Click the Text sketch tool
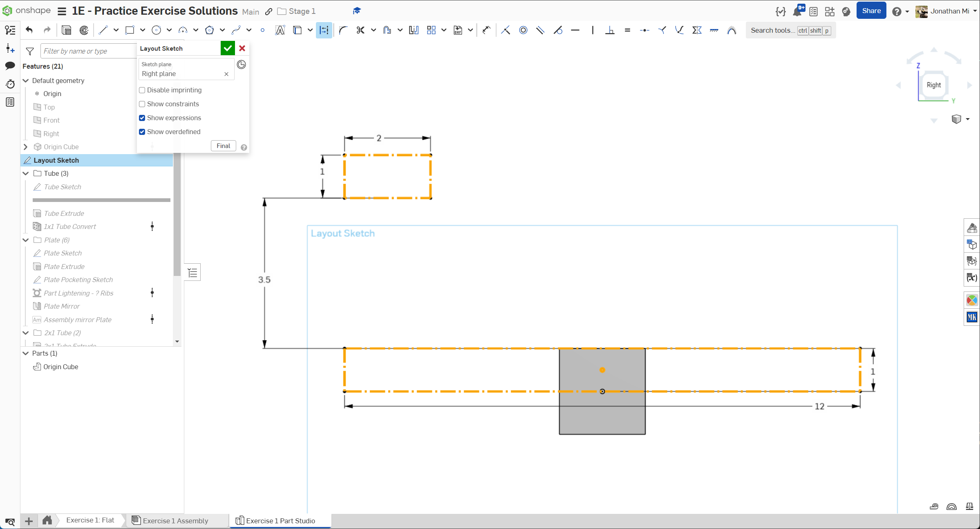 [x=280, y=30]
